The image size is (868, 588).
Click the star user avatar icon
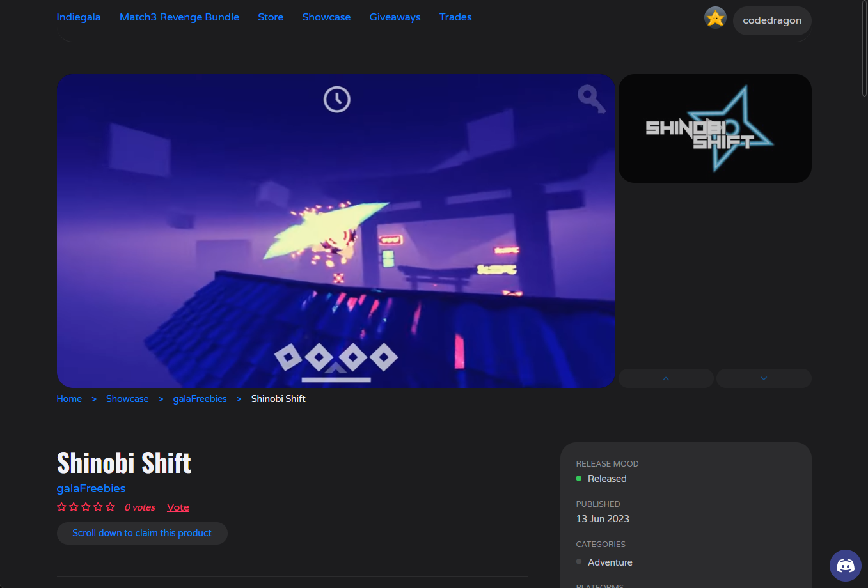[715, 18]
